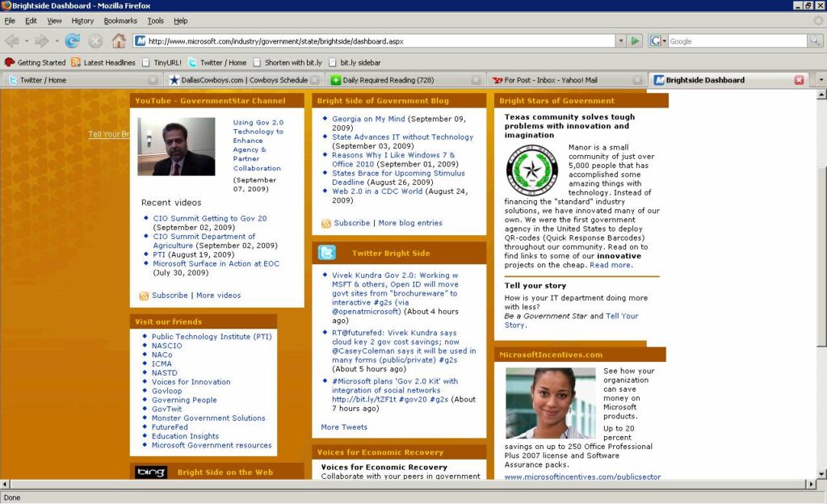The width and height of the screenshot is (827, 504).
Task: Open the Tools menu
Action: point(155,20)
